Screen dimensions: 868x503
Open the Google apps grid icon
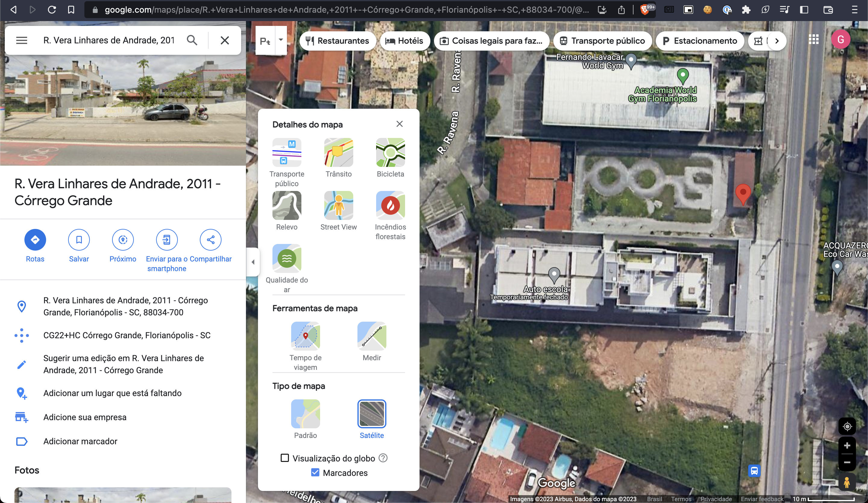pos(813,40)
